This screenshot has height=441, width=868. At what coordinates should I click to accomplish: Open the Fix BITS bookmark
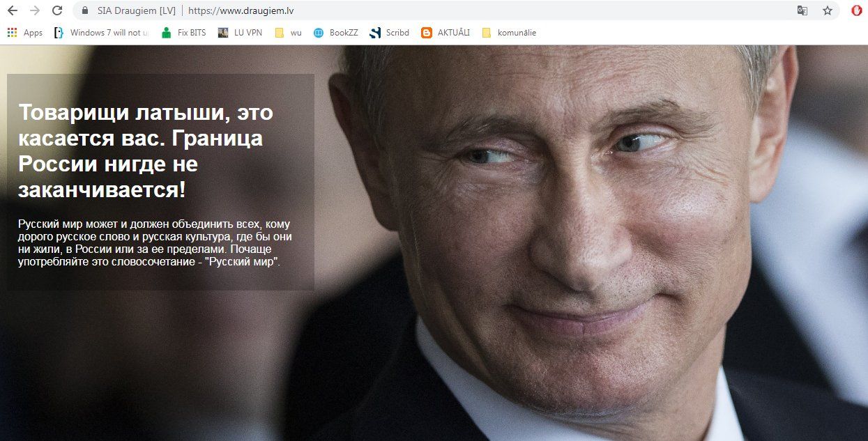click(183, 33)
